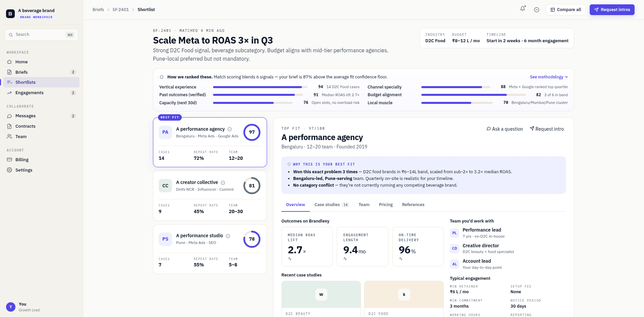Click the Briefs breadcrumb link
Screen dimensions: 644x317
tap(98, 10)
